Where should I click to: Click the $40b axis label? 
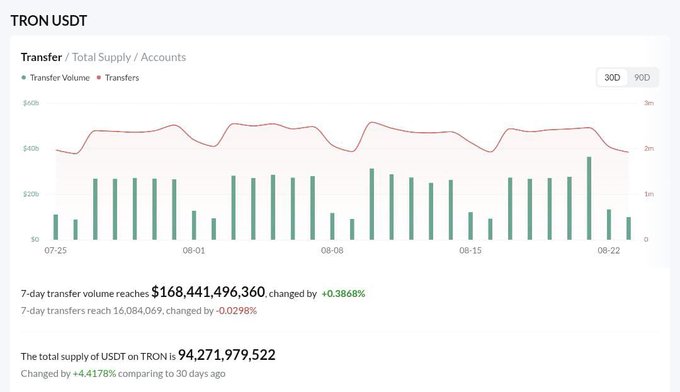[31, 148]
